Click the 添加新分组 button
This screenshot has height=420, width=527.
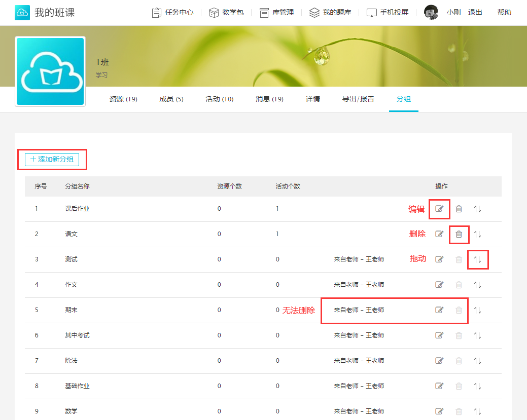click(52, 160)
